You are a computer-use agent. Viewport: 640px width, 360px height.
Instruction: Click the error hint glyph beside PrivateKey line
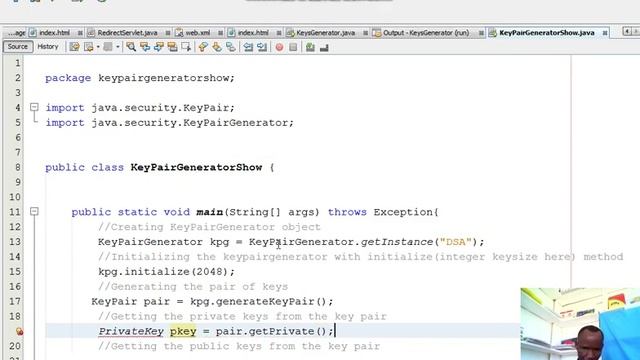coord(19,331)
